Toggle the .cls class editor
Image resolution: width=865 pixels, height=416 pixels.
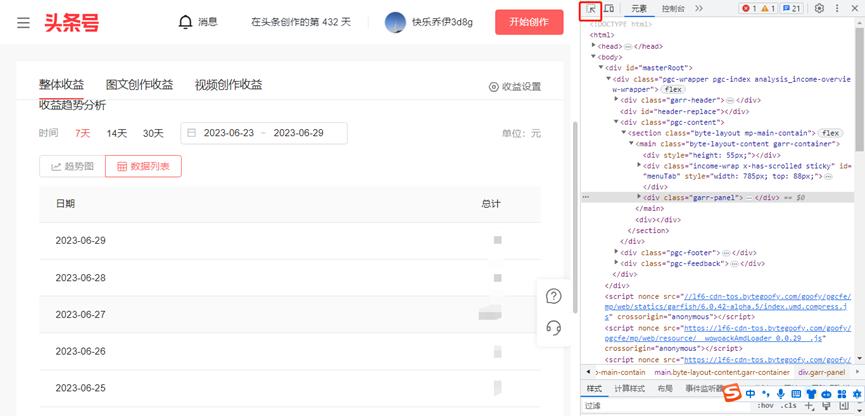point(789,406)
